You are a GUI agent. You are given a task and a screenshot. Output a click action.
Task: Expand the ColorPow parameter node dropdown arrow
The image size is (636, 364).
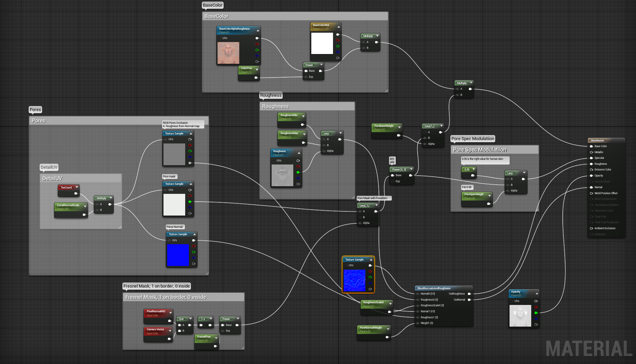257,69
